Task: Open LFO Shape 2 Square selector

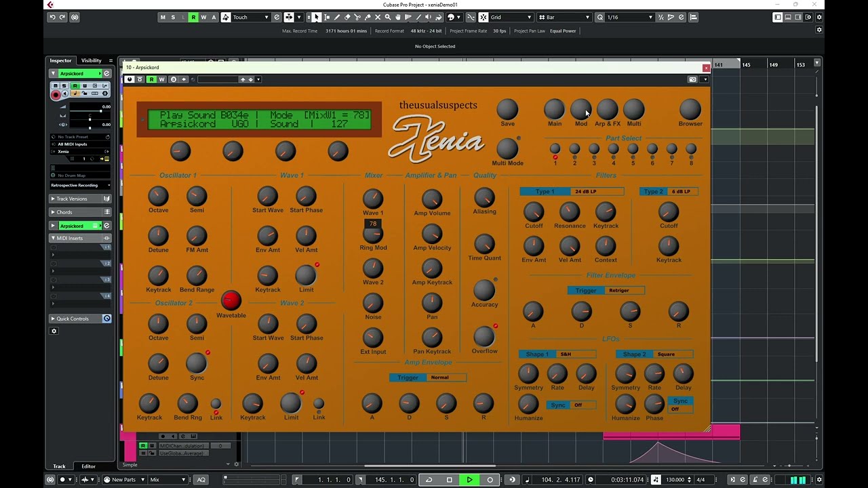Action: 654,354
